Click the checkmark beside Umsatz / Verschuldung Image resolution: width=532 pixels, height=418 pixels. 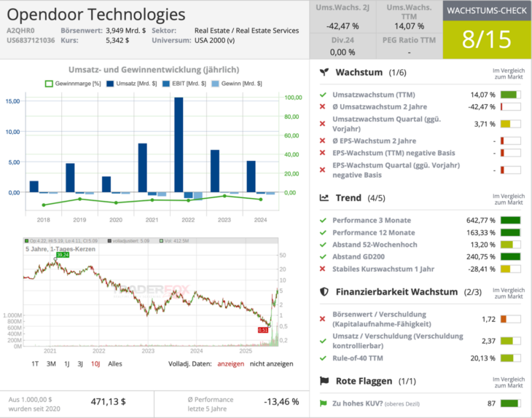pyautogui.click(x=323, y=341)
